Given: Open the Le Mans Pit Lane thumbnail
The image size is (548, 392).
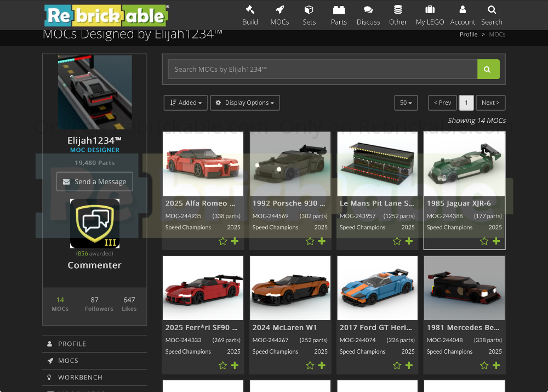Looking at the screenshot, I should 377,164.
